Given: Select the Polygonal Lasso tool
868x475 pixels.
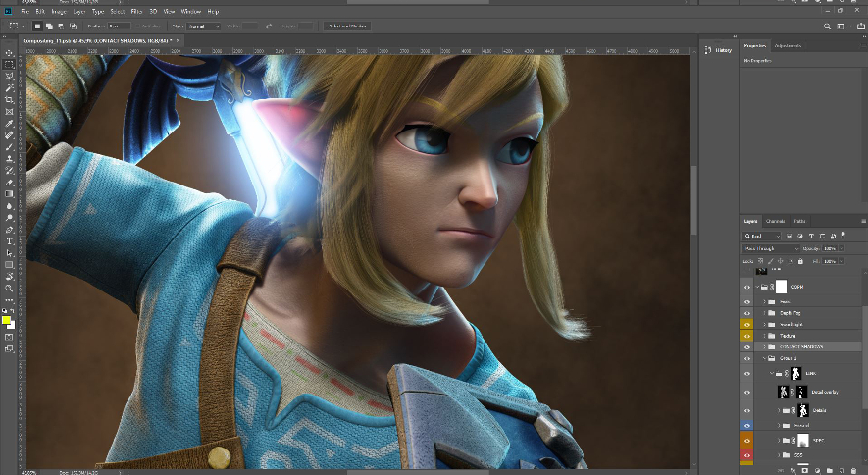Looking at the screenshot, I should (9, 77).
